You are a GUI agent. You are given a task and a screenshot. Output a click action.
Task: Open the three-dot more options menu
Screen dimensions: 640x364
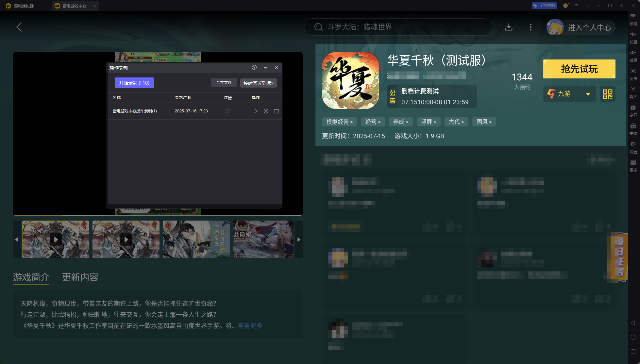pos(531,27)
